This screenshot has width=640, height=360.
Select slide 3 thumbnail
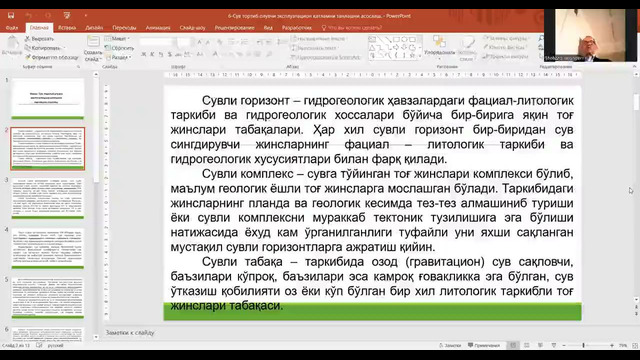[48, 198]
